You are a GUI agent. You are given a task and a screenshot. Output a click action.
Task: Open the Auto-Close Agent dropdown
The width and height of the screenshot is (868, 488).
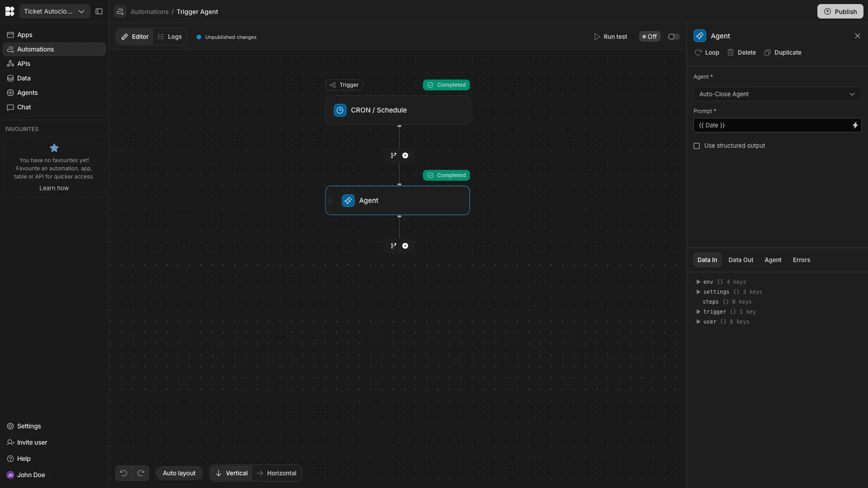[x=777, y=94]
